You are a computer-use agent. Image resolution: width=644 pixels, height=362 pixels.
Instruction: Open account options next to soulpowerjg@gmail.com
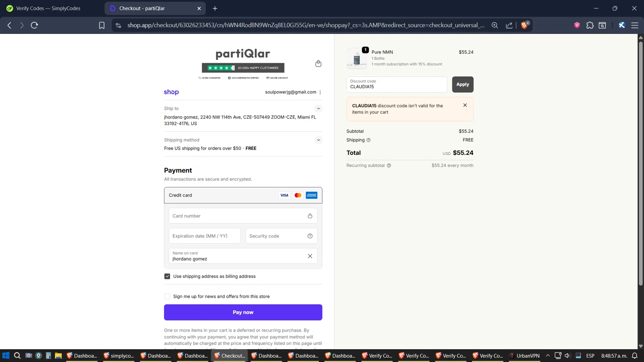pos(320,92)
